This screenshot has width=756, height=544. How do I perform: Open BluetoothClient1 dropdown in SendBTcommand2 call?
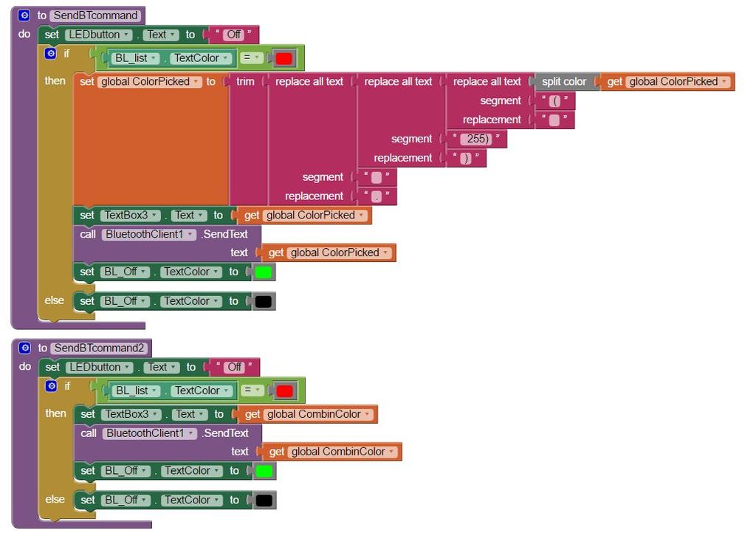(x=150, y=434)
